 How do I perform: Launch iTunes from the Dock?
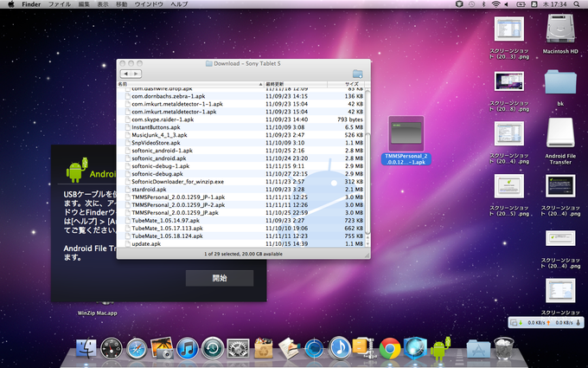(x=187, y=348)
